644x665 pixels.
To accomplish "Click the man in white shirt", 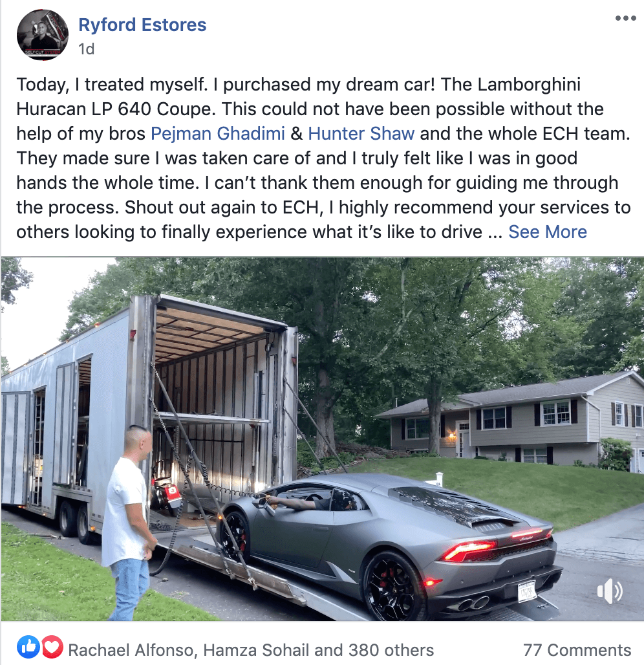I will (127, 521).
